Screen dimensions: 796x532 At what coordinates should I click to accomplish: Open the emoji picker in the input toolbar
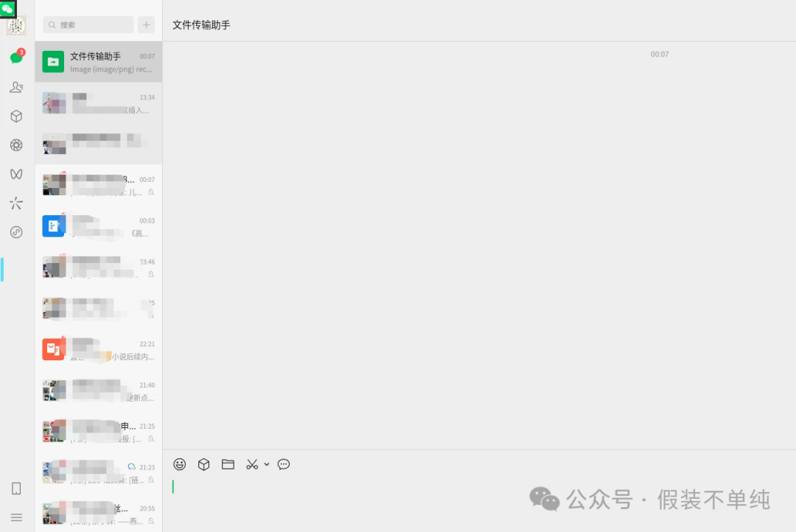[180, 464]
